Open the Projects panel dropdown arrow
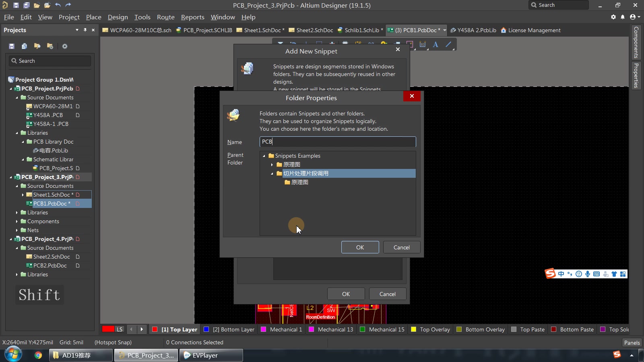 coord(77,30)
